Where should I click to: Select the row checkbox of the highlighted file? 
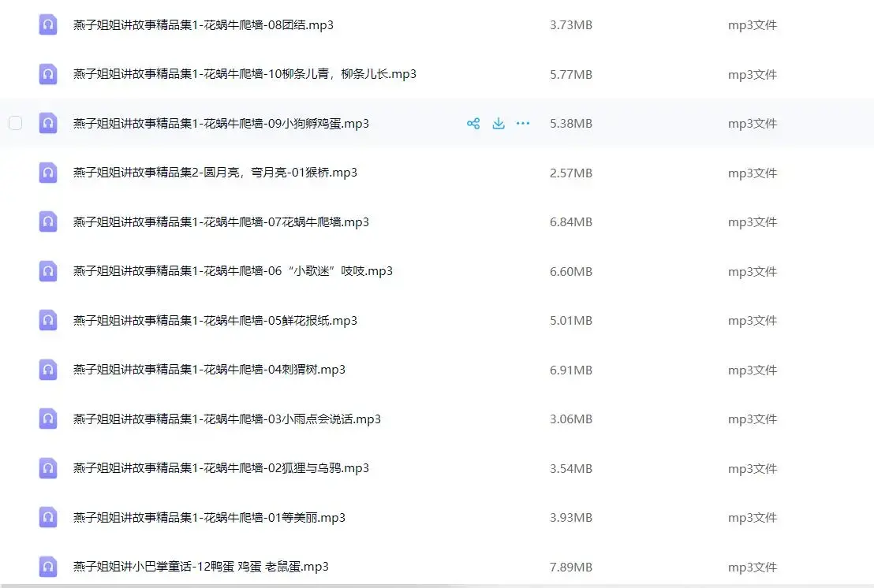coord(15,123)
